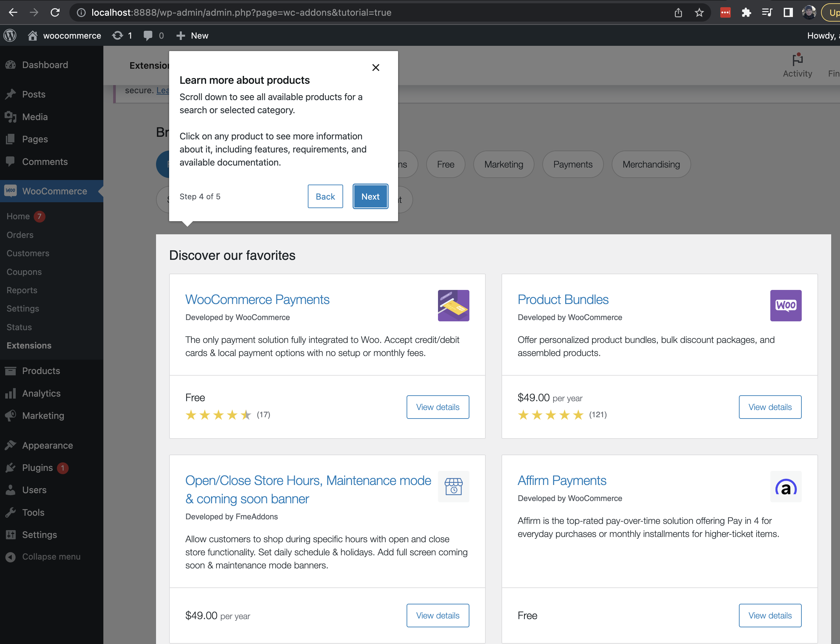
Task: View details for Product Bundles
Action: (x=770, y=407)
